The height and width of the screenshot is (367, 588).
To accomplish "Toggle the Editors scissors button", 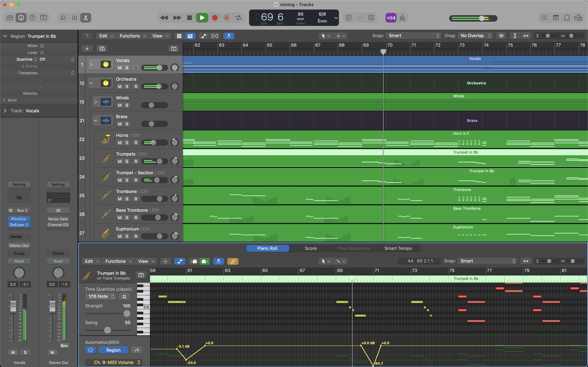I will tap(86, 18).
